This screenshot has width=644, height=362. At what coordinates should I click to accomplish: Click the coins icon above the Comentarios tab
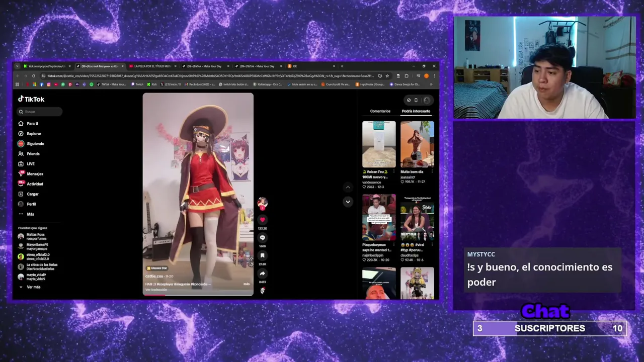click(409, 100)
